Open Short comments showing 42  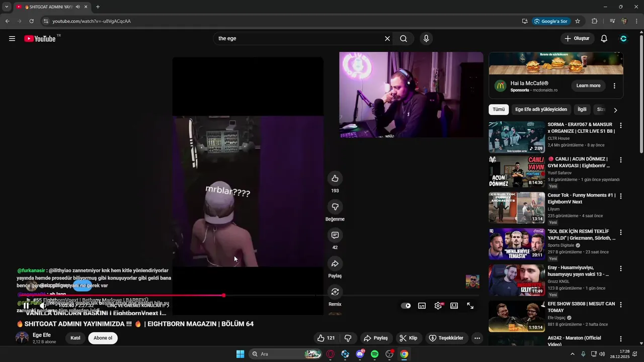tap(335, 235)
